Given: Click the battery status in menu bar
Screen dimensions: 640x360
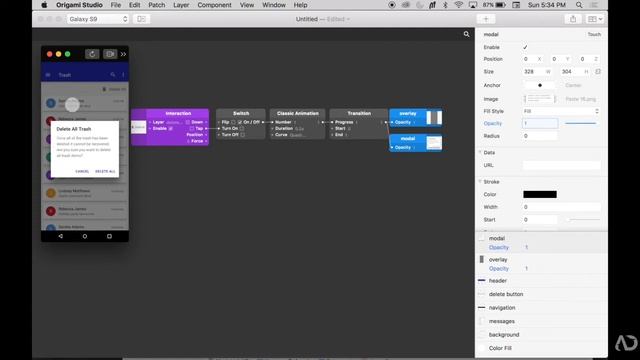Looking at the screenshot, I should (494, 5).
